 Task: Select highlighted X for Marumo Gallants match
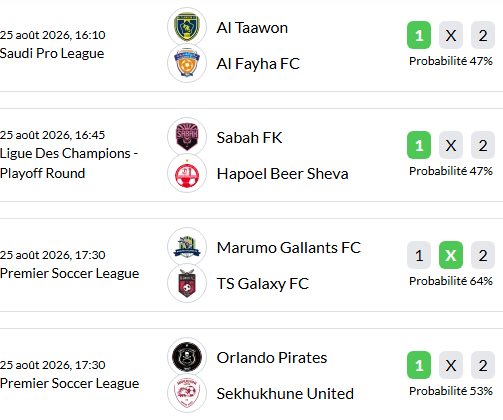451,255
